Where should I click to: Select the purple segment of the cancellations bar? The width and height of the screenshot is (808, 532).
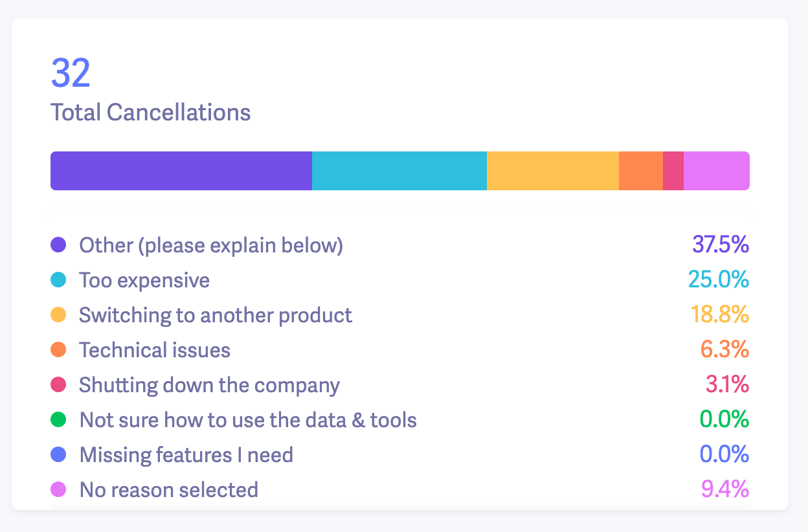[181, 171]
